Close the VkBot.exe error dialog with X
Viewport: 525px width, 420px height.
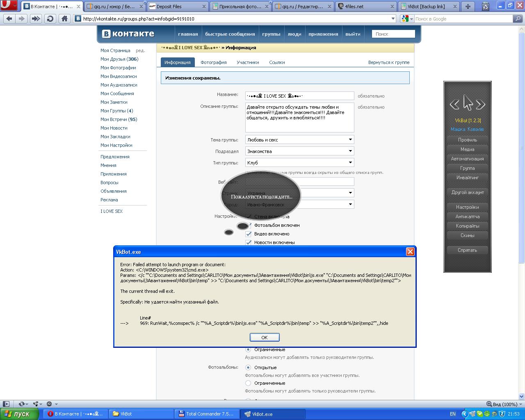point(410,252)
